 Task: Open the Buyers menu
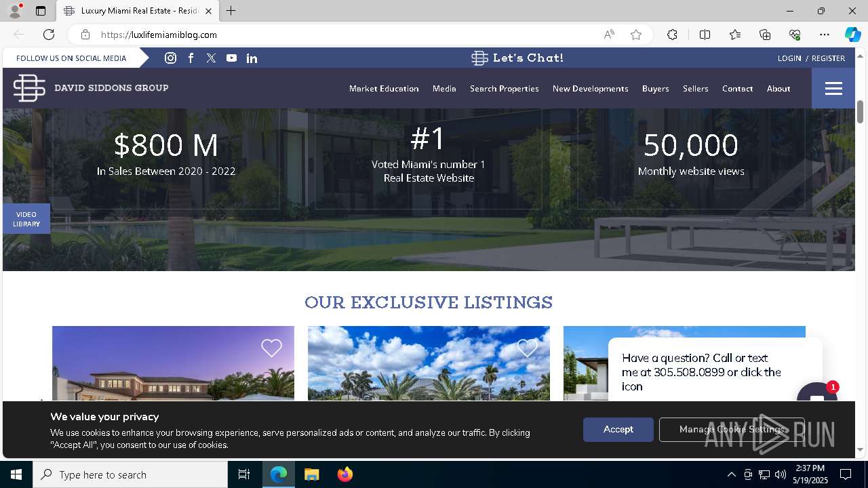tap(656, 89)
